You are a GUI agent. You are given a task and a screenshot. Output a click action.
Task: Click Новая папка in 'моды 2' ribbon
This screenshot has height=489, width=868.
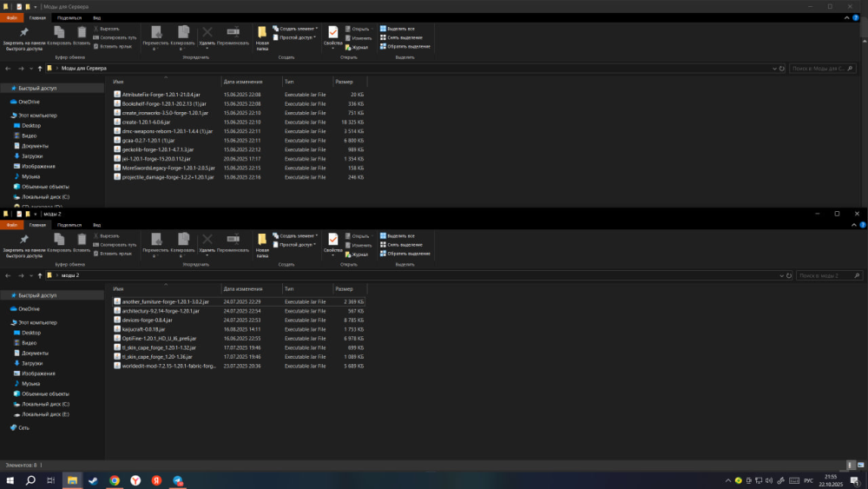(262, 245)
